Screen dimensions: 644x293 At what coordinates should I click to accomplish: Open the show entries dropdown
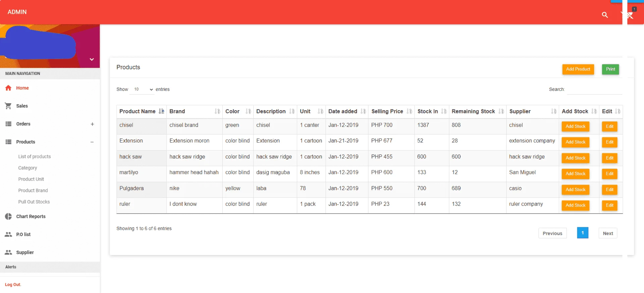click(142, 89)
